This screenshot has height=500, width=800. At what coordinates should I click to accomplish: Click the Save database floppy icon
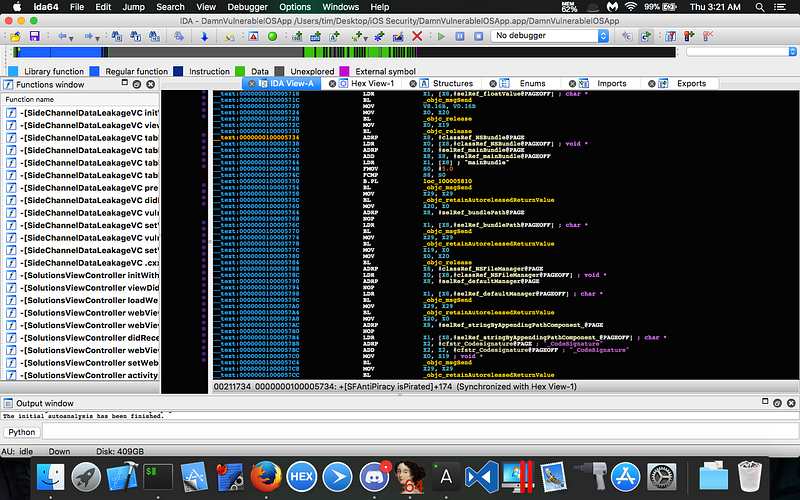tap(34, 36)
